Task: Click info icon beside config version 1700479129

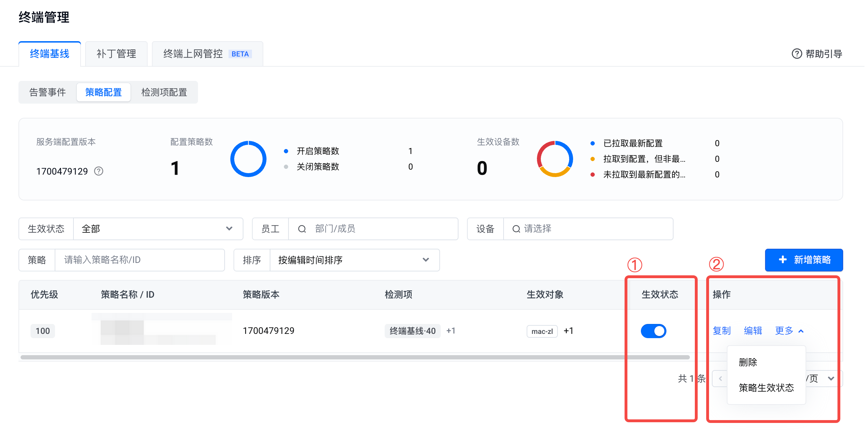Action: [x=99, y=171]
